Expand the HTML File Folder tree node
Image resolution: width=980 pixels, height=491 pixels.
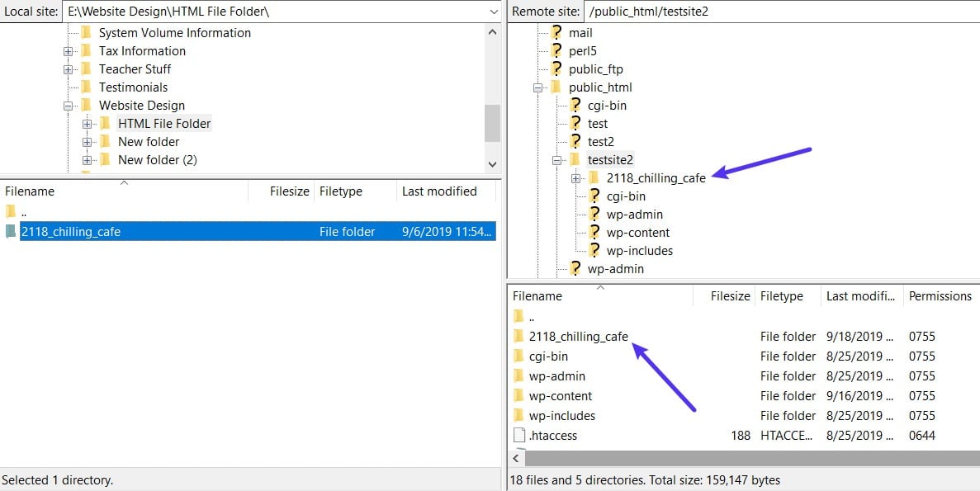click(89, 123)
